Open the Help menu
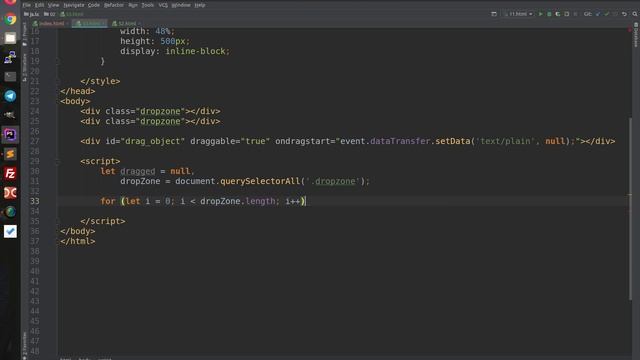The height and width of the screenshot is (360, 640). [200, 5]
